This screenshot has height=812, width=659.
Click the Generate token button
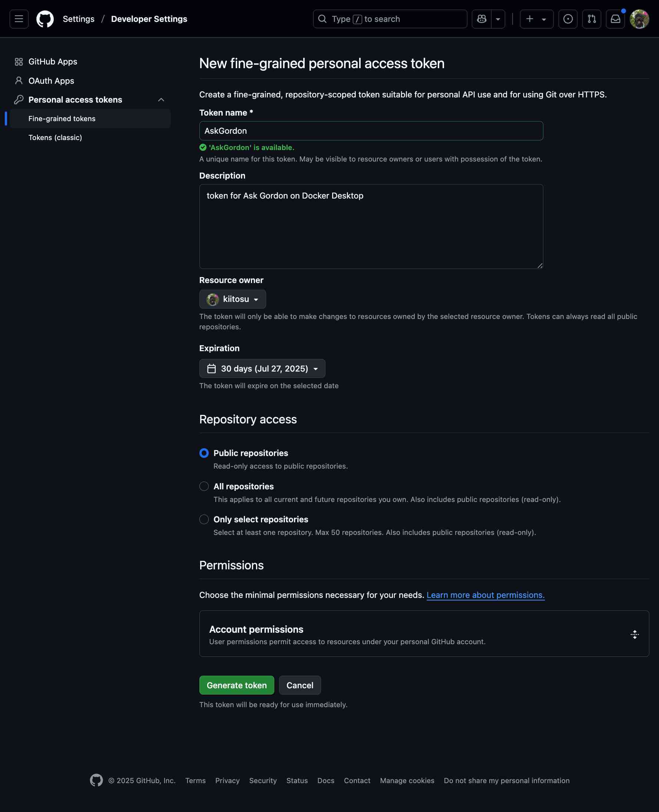[236, 685]
